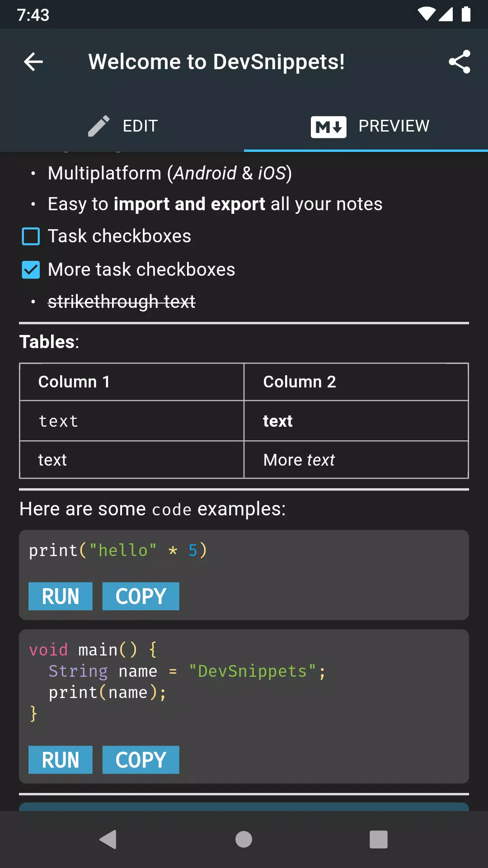Viewport: 488px width, 868px height.
Task: Click the 'Welcome to DevSnippets!' title
Action: pyautogui.click(x=216, y=62)
